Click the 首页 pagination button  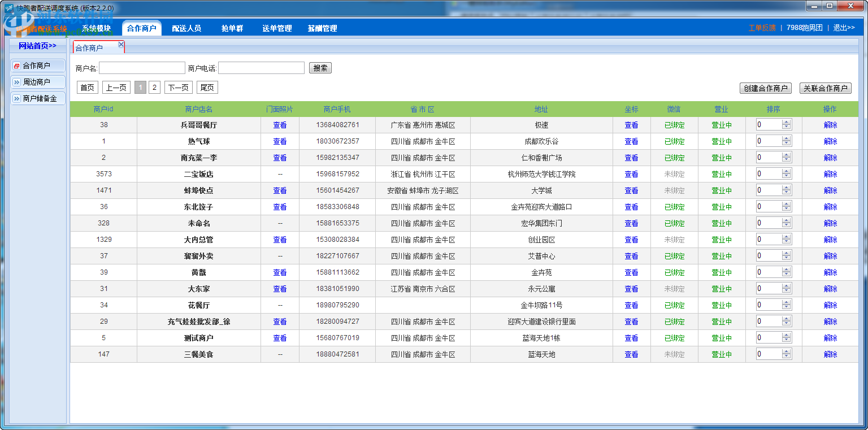[87, 88]
